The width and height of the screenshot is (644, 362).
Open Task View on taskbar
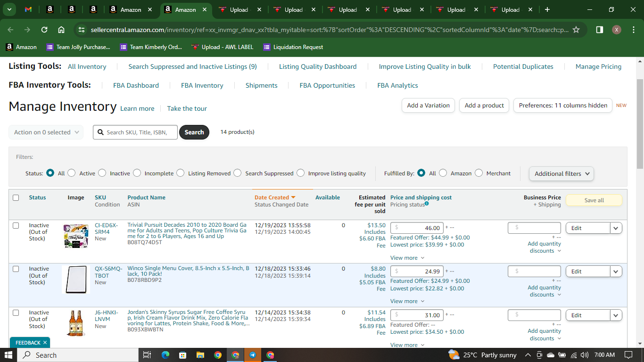(147, 355)
